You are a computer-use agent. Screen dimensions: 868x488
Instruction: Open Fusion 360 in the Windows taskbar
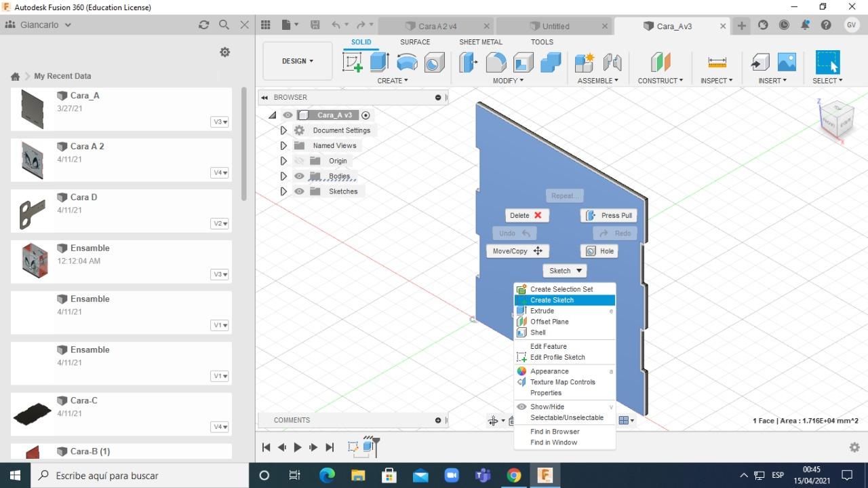(x=545, y=475)
